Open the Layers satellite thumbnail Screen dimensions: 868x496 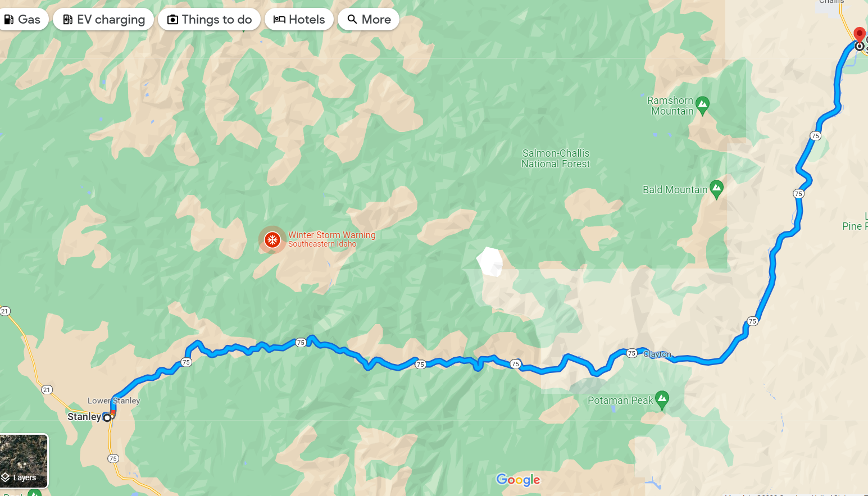coord(24,461)
